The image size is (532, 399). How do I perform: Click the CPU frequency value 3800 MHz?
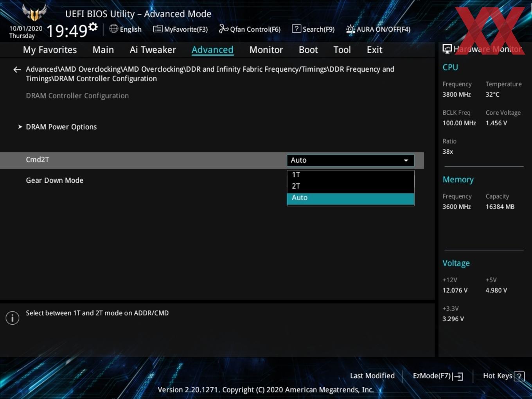point(457,94)
